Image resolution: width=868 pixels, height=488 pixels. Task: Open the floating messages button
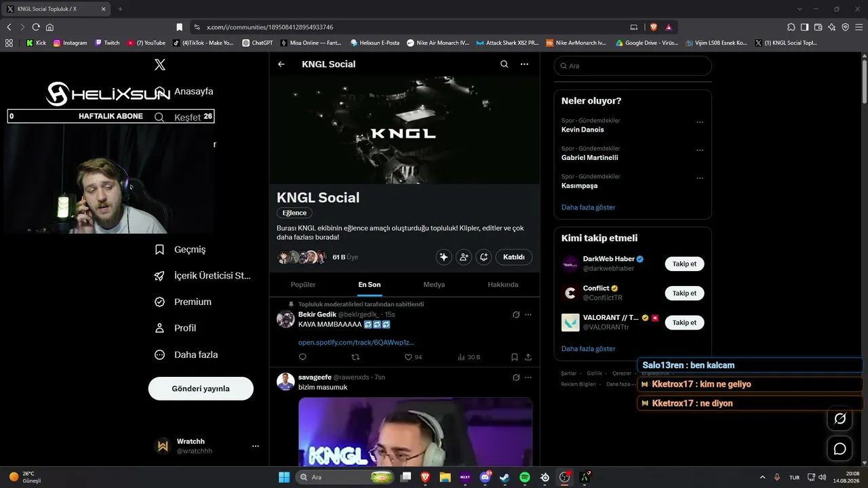840,449
